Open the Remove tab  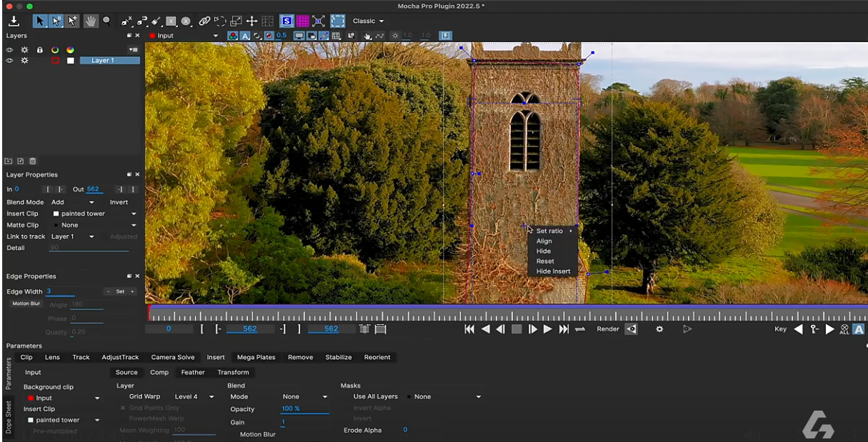click(x=300, y=357)
